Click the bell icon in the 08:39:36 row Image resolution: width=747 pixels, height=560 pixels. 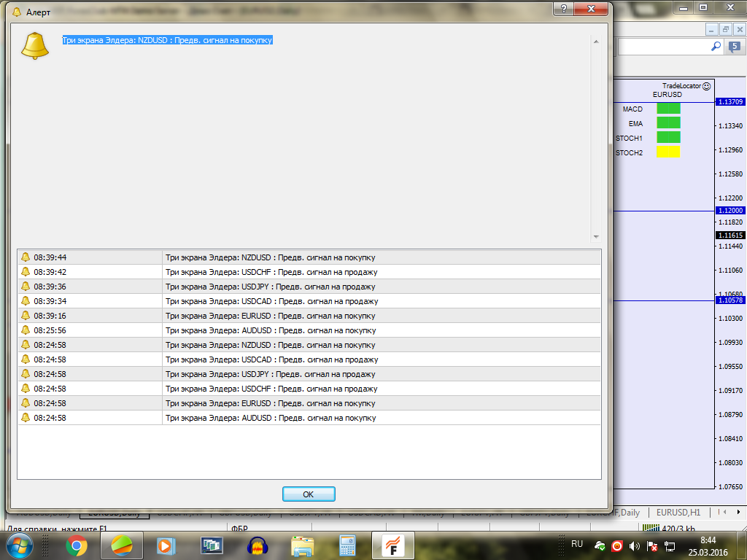(26, 286)
